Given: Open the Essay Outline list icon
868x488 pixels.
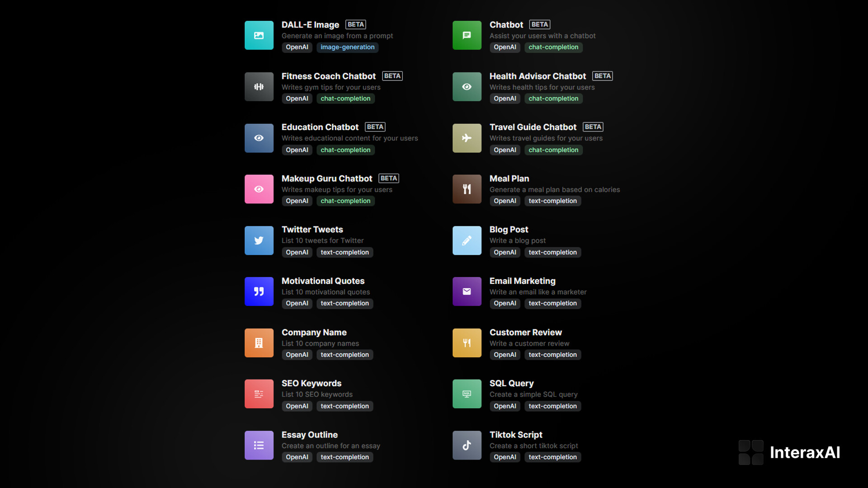Looking at the screenshot, I should 259,445.
